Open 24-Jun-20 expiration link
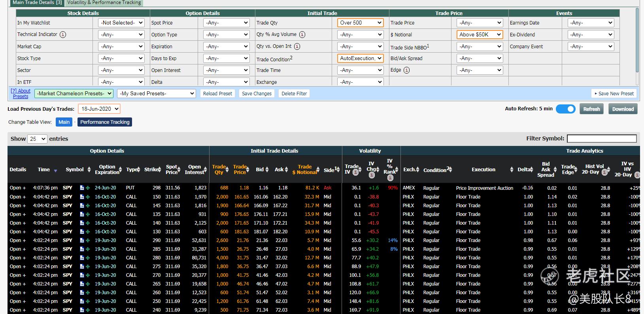 coord(105,188)
